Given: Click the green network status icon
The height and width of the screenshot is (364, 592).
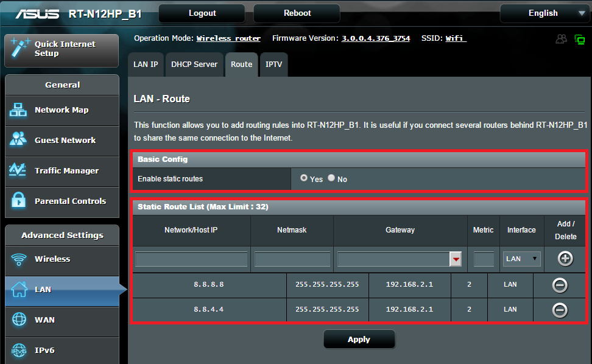Looking at the screenshot, I should [580, 39].
